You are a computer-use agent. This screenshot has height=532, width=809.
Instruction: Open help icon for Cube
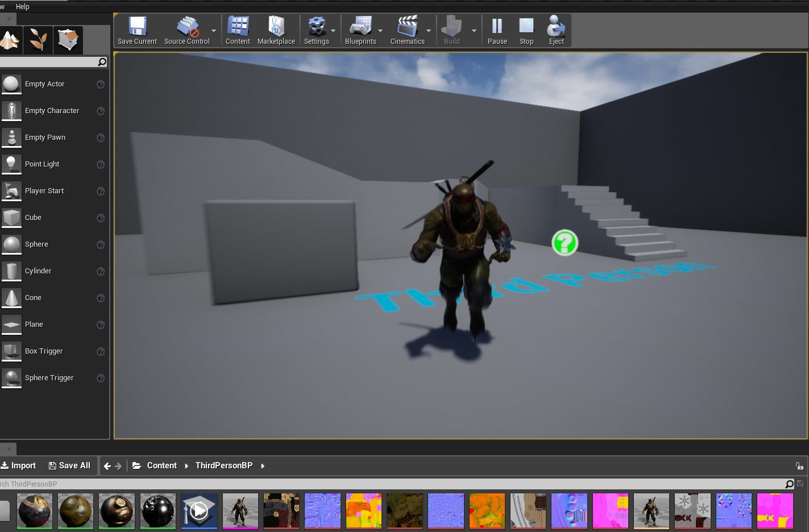coord(101,218)
